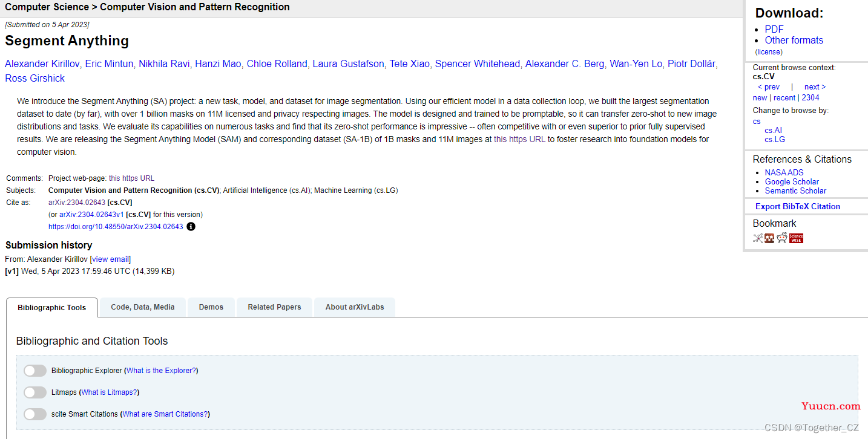Open 'What is Litmaps?' link
The height and width of the screenshot is (439, 868).
click(x=109, y=392)
